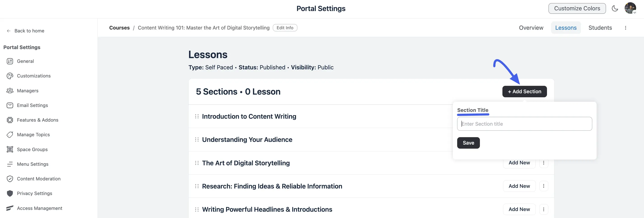Image resolution: width=644 pixels, height=218 pixels.
Task: Switch to the Lessons tab
Action: coord(566,28)
